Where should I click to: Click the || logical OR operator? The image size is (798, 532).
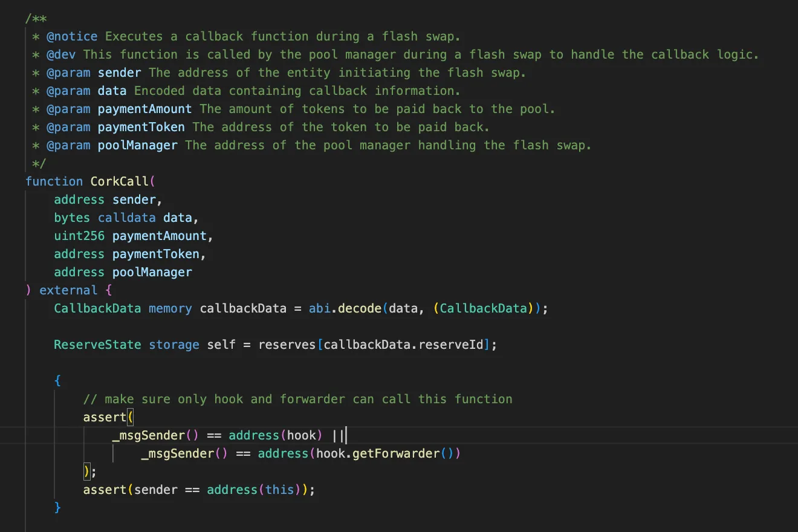click(338, 435)
